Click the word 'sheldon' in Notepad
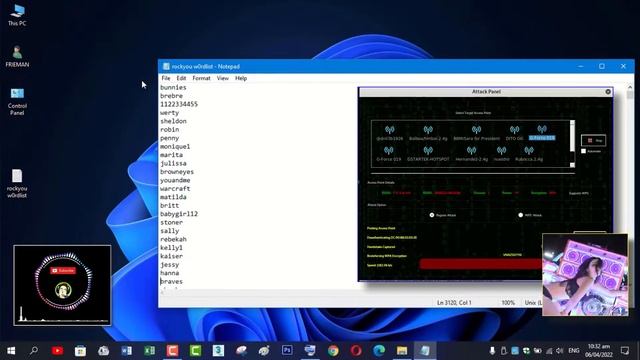 (173, 121)
